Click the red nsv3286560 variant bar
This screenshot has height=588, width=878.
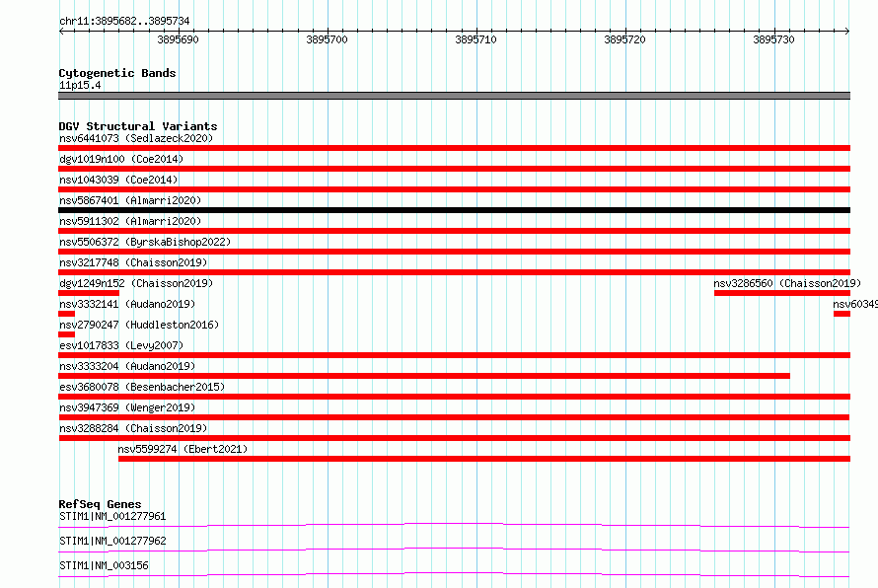(782, 293)
